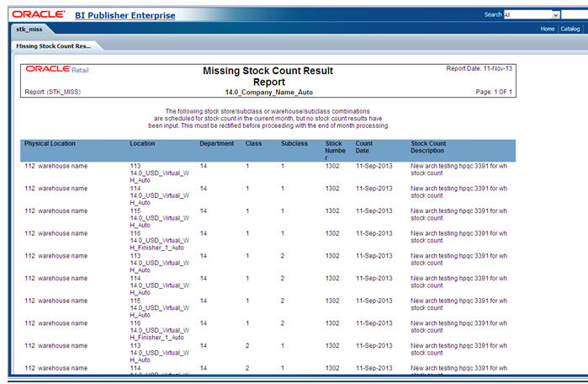Click Report (STK_MISS) label

(x=52, y=92)
